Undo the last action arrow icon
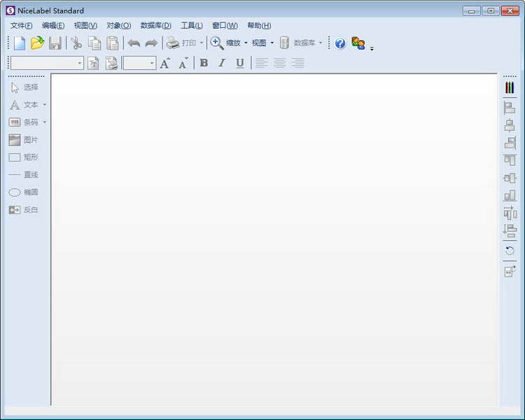 134,43
